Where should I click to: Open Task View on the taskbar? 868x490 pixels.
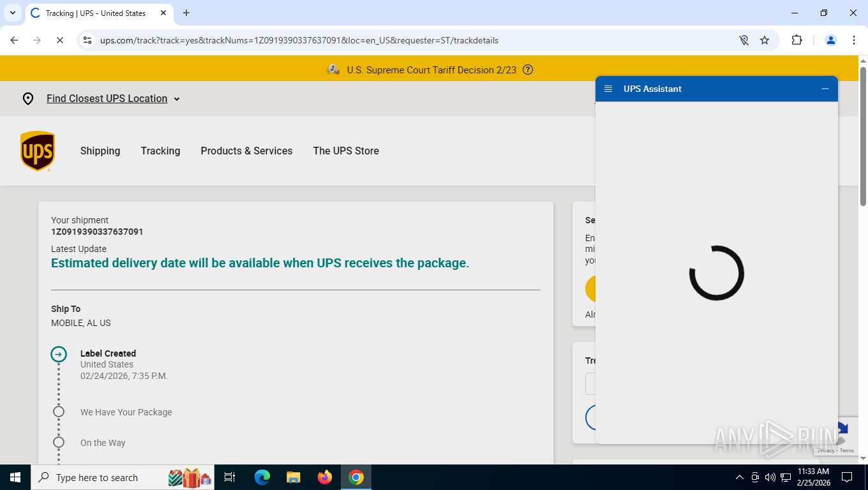click(x=230, y=477)
